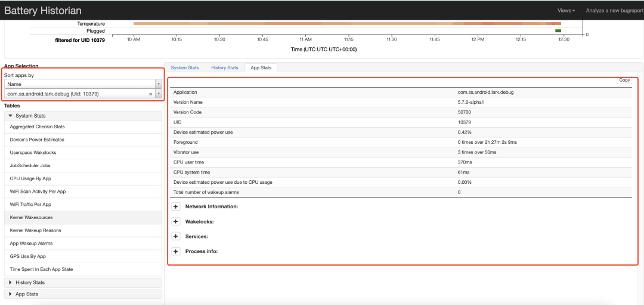Switch to the History Stats tab
The image size is (644, 305).
click(225, 68)
